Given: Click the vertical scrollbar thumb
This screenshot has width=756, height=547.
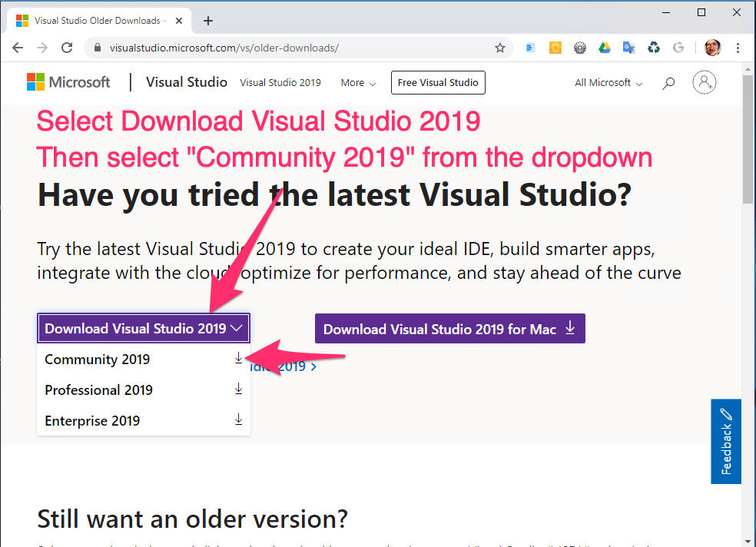Looking at the screenshot, I should coord(748,139).
